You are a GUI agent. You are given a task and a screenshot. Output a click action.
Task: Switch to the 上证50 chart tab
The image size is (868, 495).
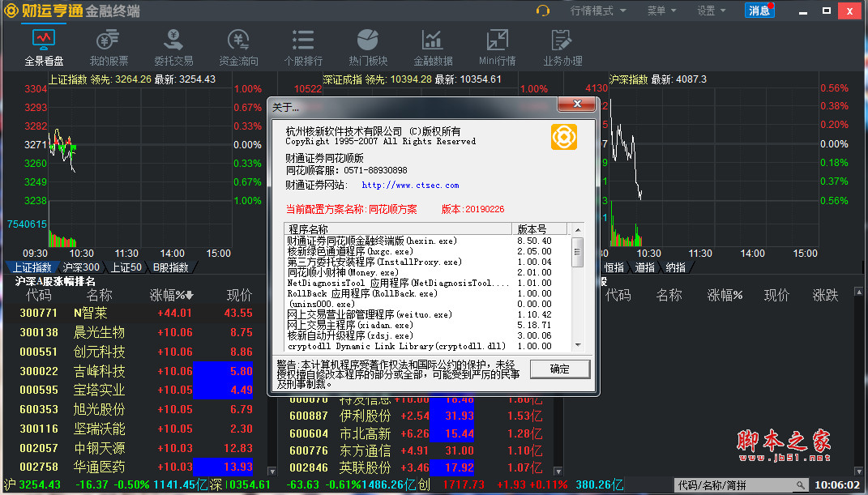click(x=126, y=267)
